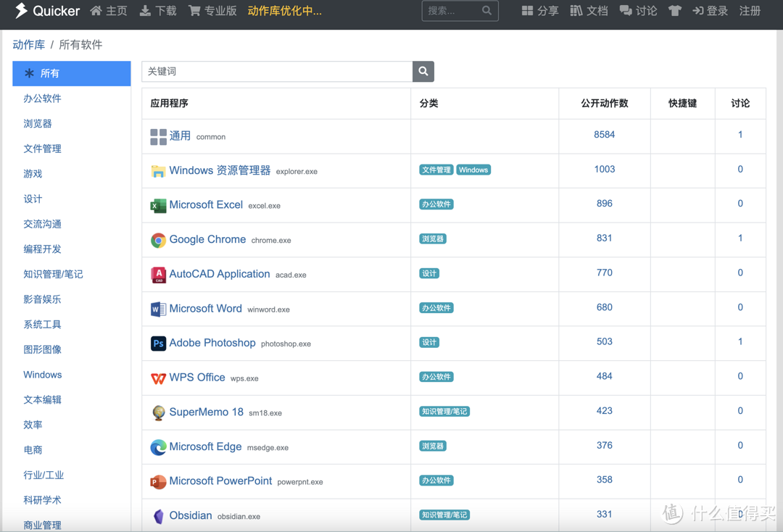Click the Microsoft PowerPoint app icon
Image resolution: width=783 pixels, height=532 pixels.
158,481
